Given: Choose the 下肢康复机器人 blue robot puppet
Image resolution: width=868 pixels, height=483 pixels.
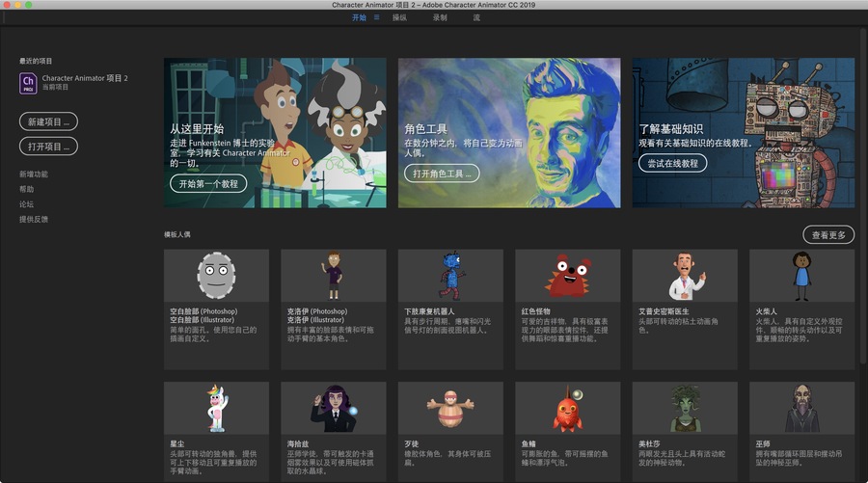Looking at the screenshot, I should pyautogui.click(x=450, y=309).
